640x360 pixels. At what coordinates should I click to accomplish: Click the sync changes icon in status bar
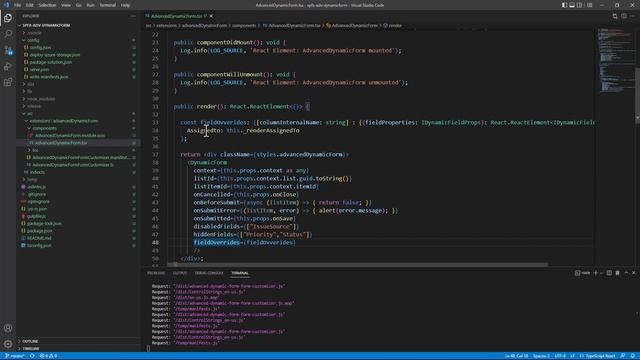click(x=32, y=356)
